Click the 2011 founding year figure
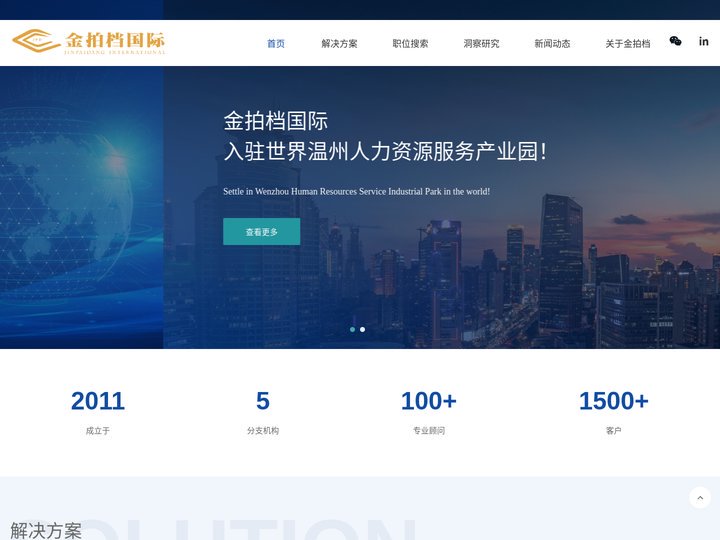720x540 pixels. pos(98,401)
